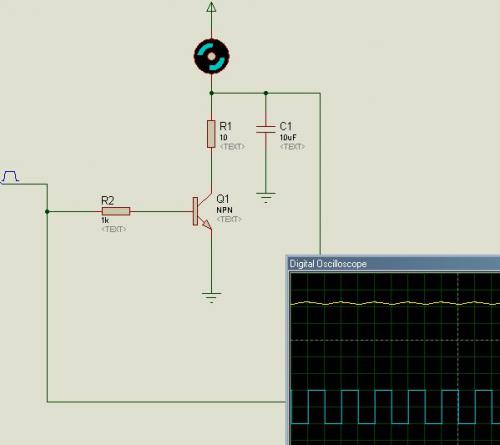Viewport: 500px width, 445px height.
Task: Select the 10uF value text
Action: [288, 137]
